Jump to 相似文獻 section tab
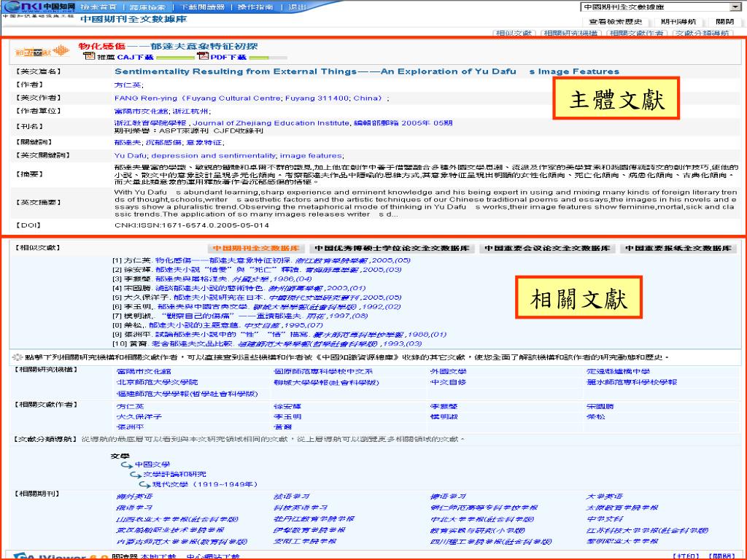Image resolution: width=747 pixels, height=560 pixels. [x=514, y=34]
